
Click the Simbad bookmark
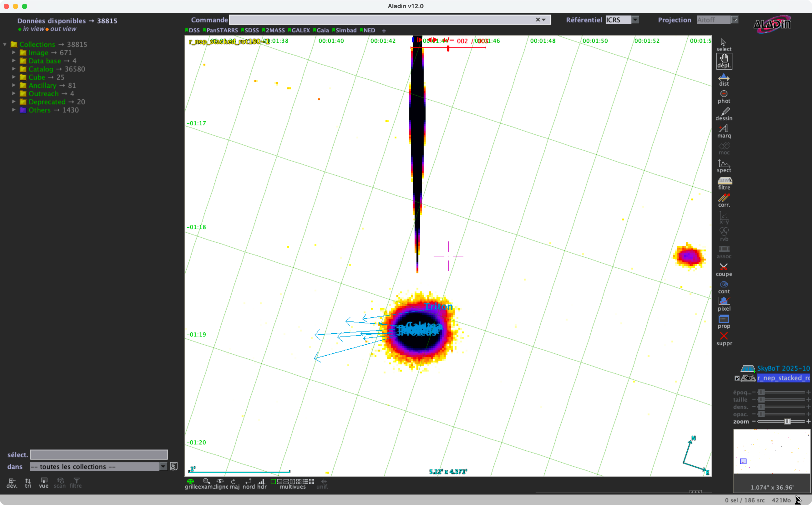344,30
